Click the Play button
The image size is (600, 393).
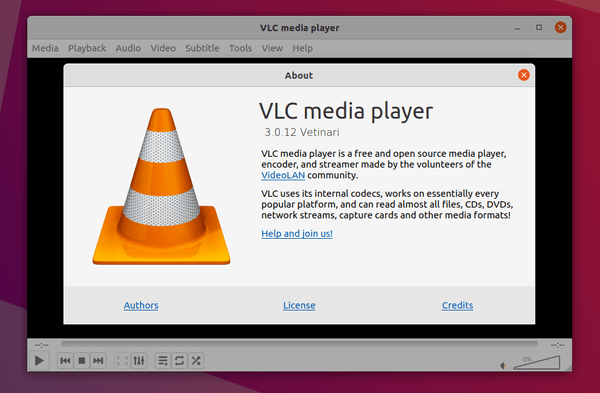point(39,360)
